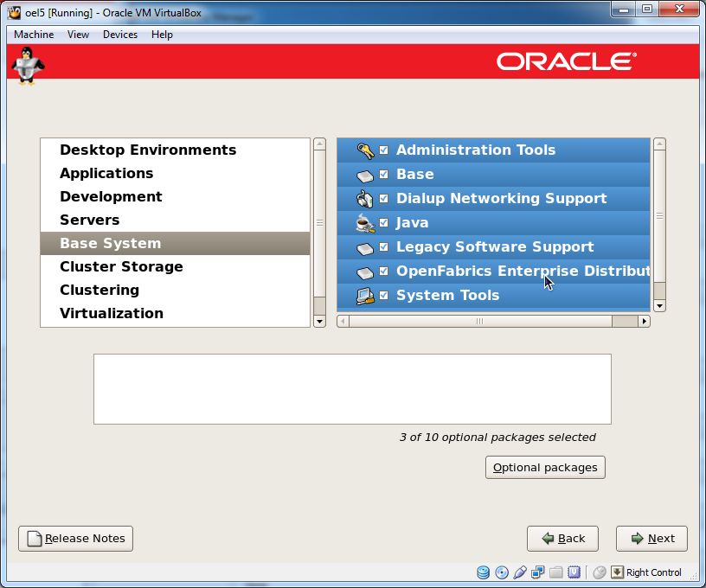Toggle the Java checkbox

coord(383,223)
